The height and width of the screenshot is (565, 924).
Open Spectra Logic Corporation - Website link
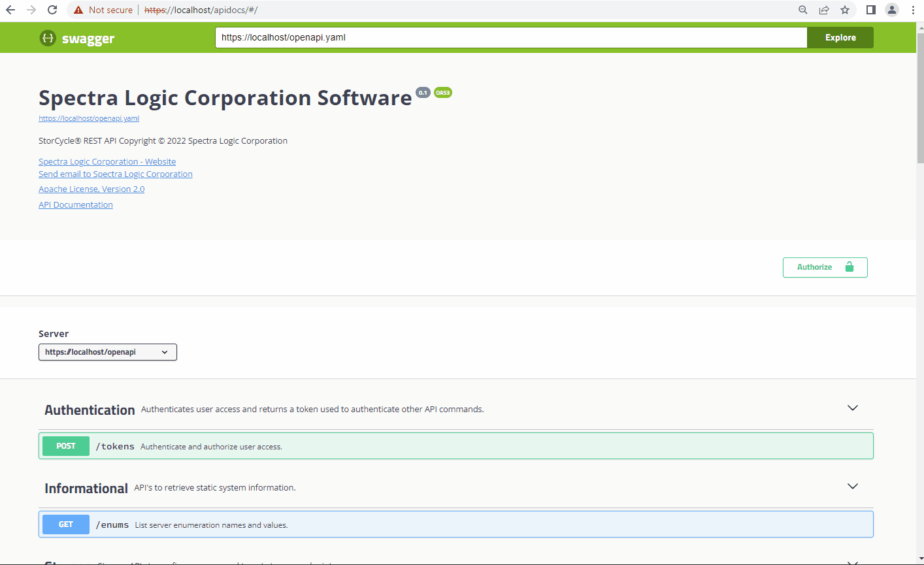[x=107, y=161]
